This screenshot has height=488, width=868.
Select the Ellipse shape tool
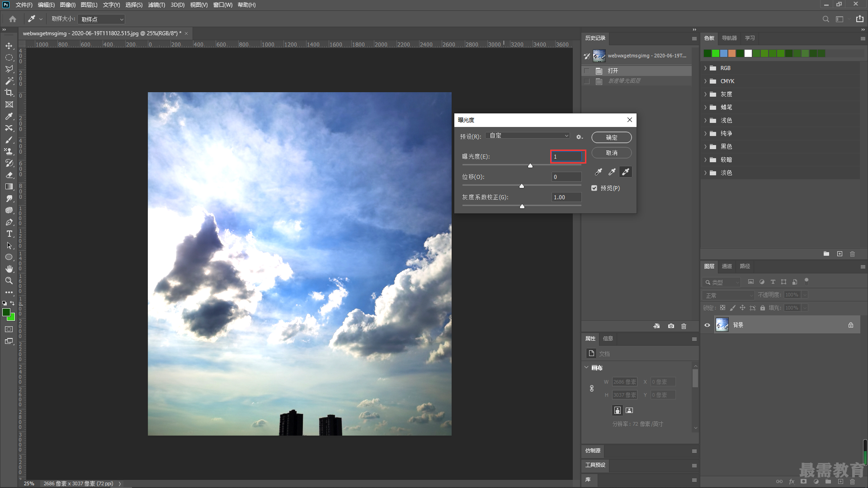[x=9, y=257]
